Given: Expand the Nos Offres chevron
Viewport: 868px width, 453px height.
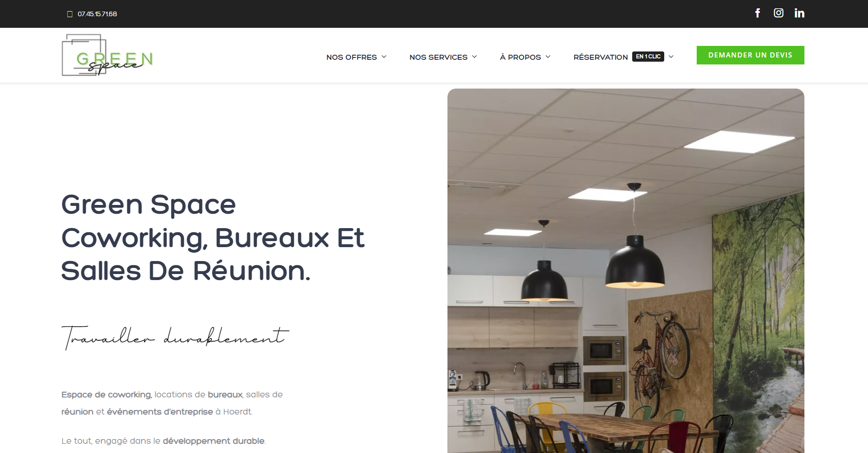Looking at the screenshot, I should pyautogui.click(x=384, y=57).
